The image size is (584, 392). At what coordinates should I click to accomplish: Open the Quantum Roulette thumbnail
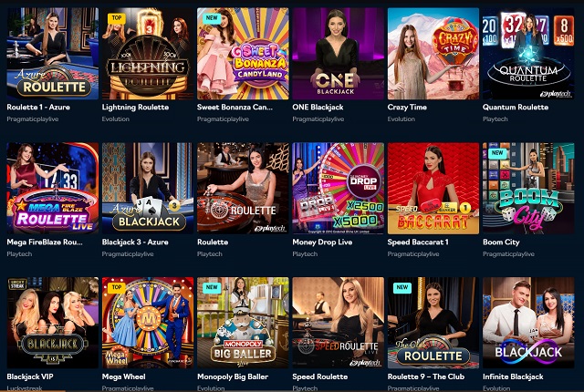(528, 54)
